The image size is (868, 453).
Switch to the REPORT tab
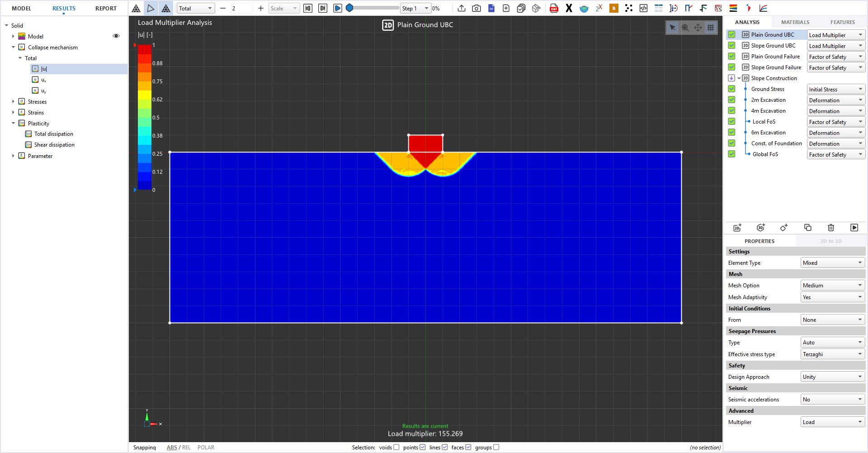106,8
